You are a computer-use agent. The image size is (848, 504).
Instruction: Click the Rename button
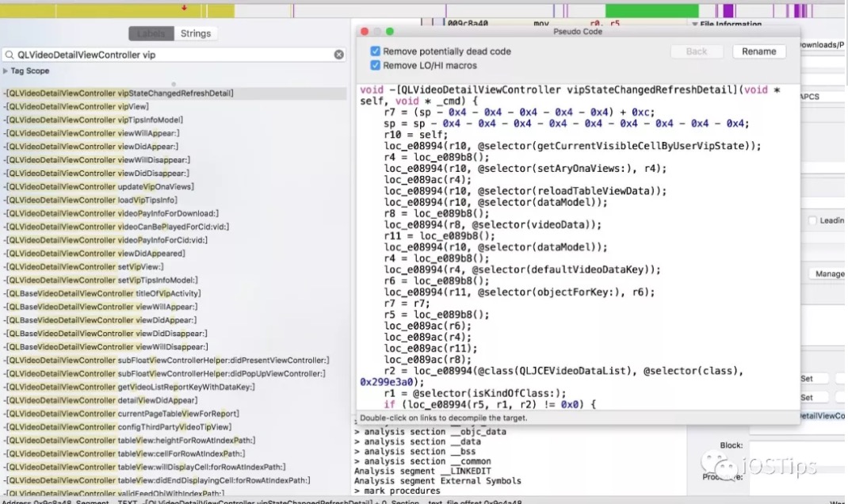coord(758,52)
